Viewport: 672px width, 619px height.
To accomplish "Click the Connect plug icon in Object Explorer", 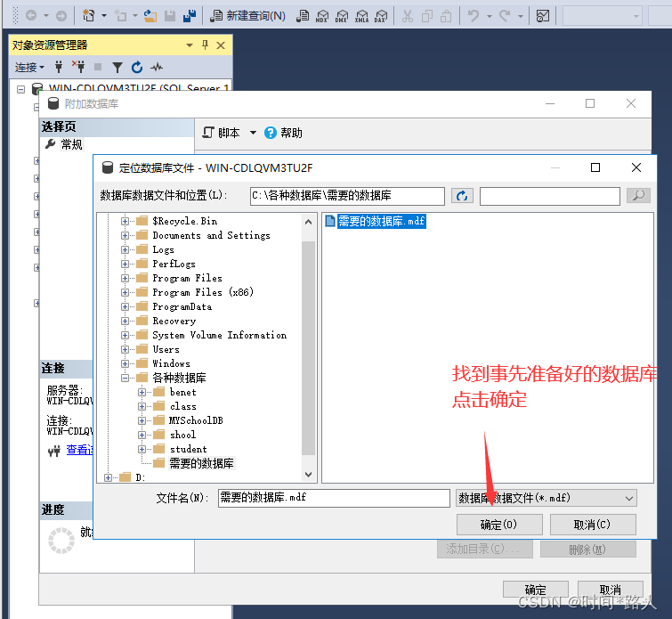I will (59, 67).
